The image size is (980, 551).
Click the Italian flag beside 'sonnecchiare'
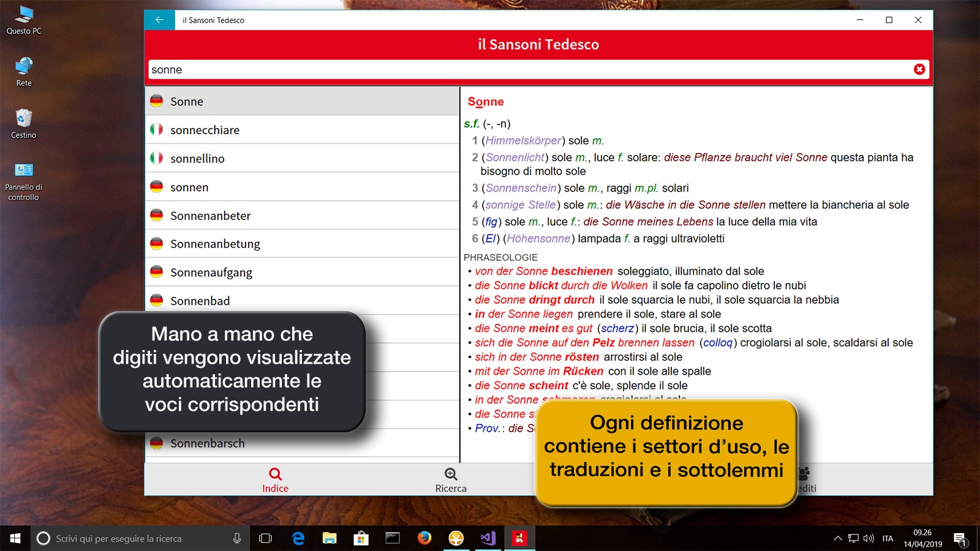pyautogui.click(x=157, y=130)
